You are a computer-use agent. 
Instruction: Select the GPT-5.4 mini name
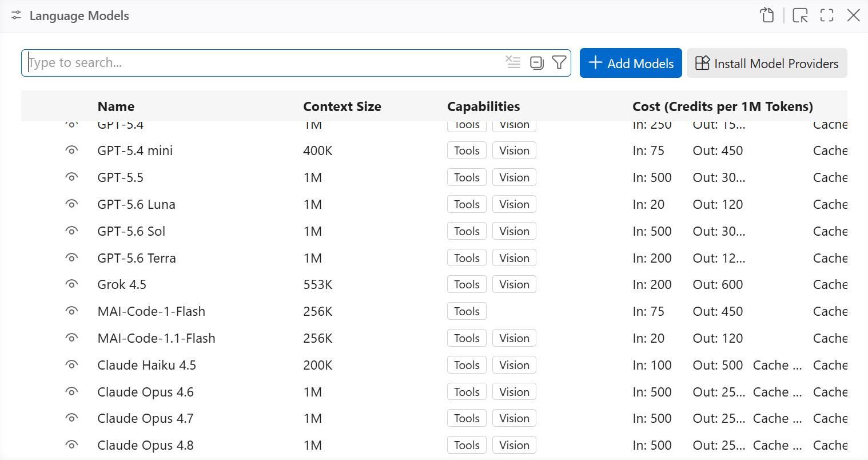(x=135, y=150)
